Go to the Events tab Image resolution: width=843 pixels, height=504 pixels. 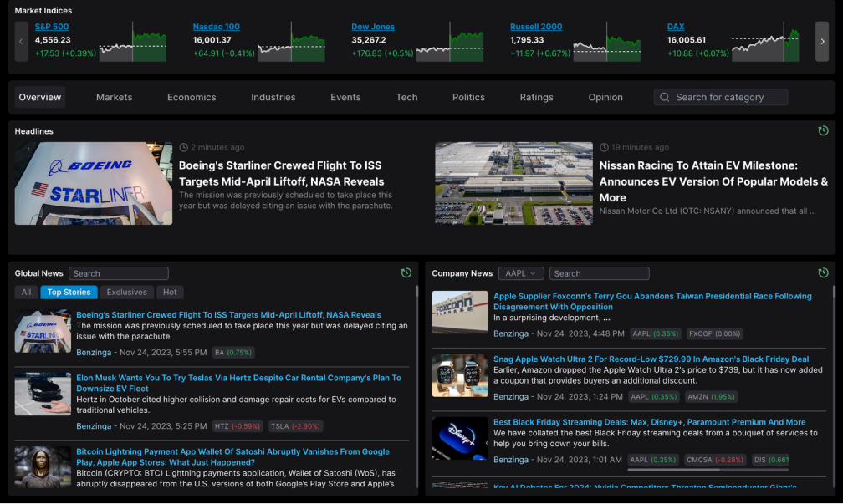[345, 97]
